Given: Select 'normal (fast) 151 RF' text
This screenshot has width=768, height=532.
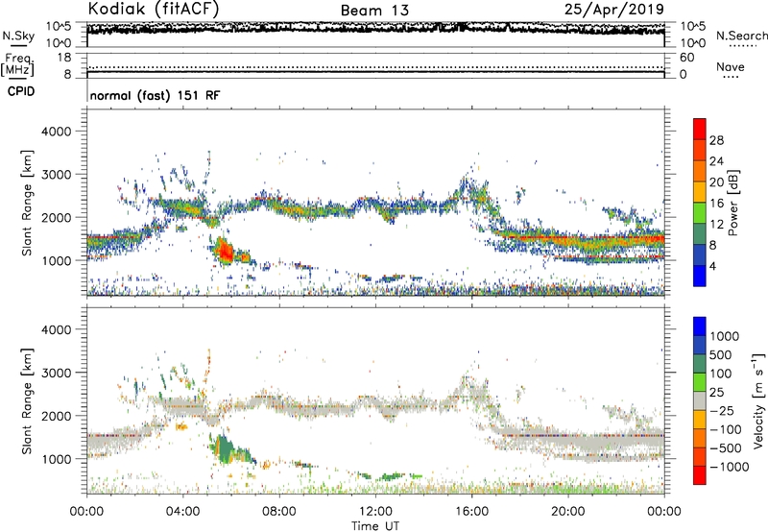Looking at the screenshot, I should (155, 95).
